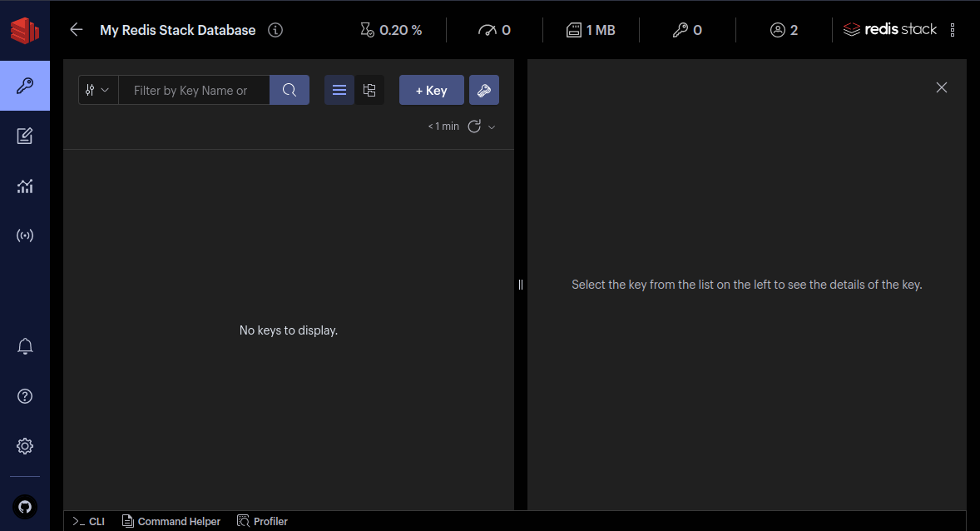980x531 pixels.
Task: Open the Settings gear icon
Action: (25, 446)
